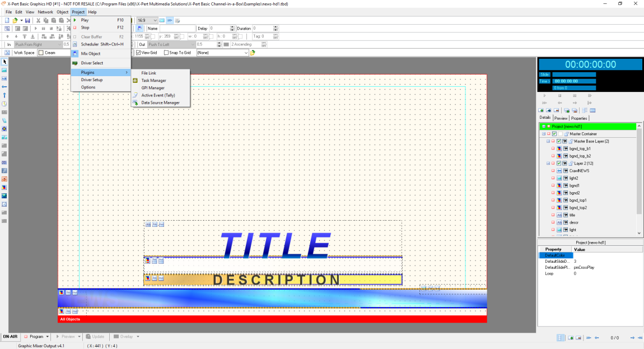Select the horizontal crawl arrow tool
Image resolution: width=644 pixels, height=349 pixels.
4,87
